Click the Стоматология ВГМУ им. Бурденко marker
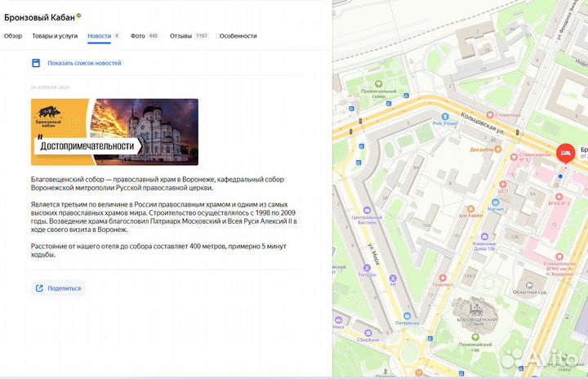 [x=559, y=256]
